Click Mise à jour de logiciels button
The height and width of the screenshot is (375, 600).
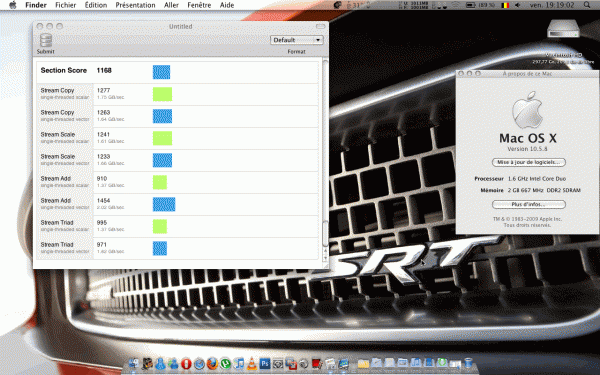pyautogui.click(x=528, y=162)
